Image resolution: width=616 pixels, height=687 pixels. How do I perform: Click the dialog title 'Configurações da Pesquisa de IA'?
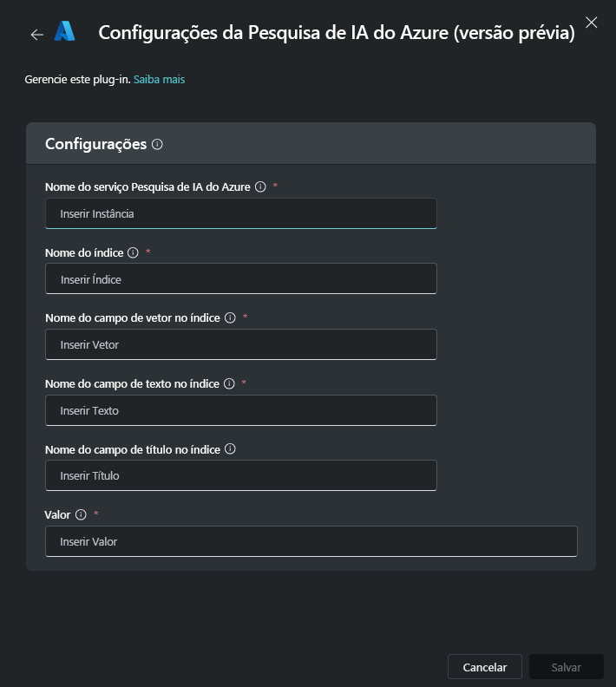pos(337,33)
